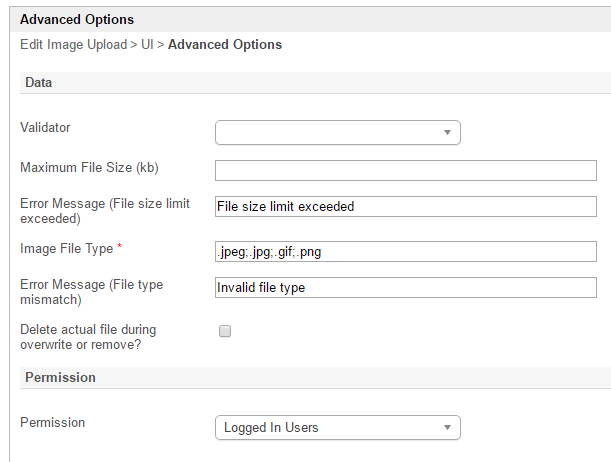Click the red required asterisk beside Image File Type

[121, 248]
